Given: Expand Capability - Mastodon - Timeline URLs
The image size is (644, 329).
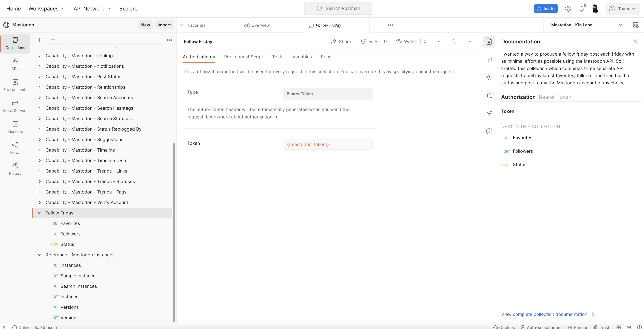Looking at the screenshot, I should (39, 161).
